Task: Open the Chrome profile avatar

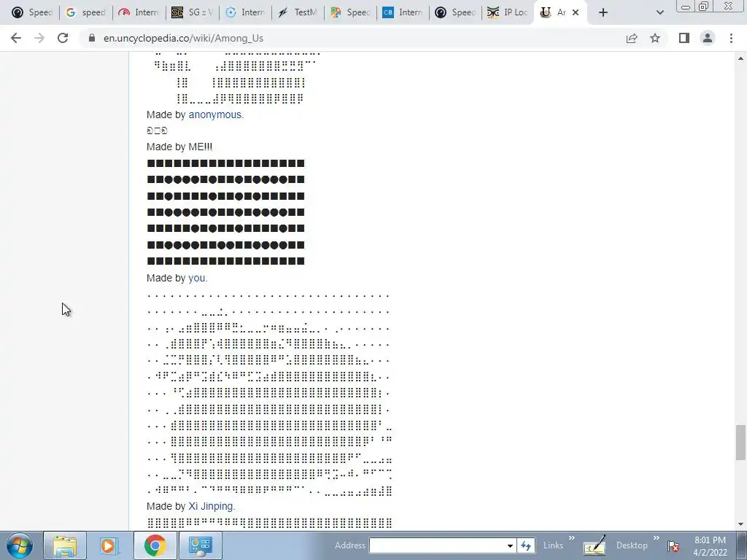Action: tap(708, 38)
